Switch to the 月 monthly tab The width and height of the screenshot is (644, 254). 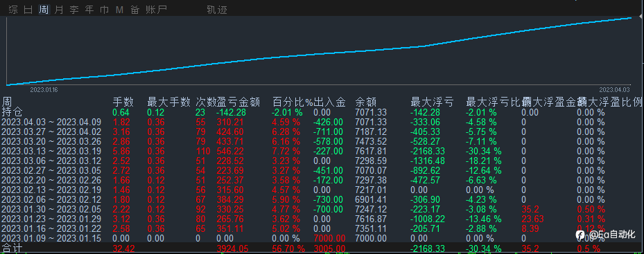(59, 10)
